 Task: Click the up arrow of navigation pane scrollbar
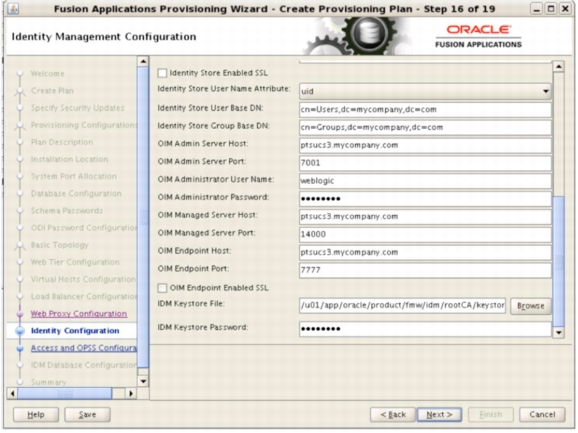143,61
